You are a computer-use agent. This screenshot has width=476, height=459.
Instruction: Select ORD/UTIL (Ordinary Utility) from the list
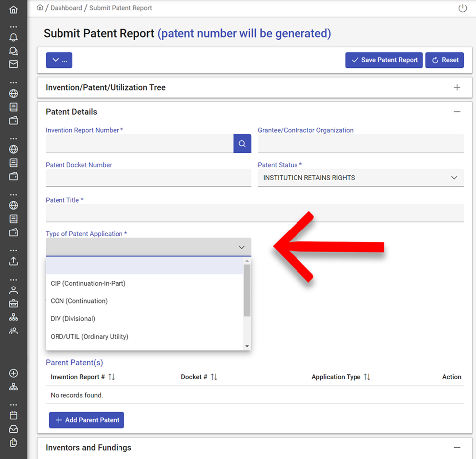[x=89, y=336]
